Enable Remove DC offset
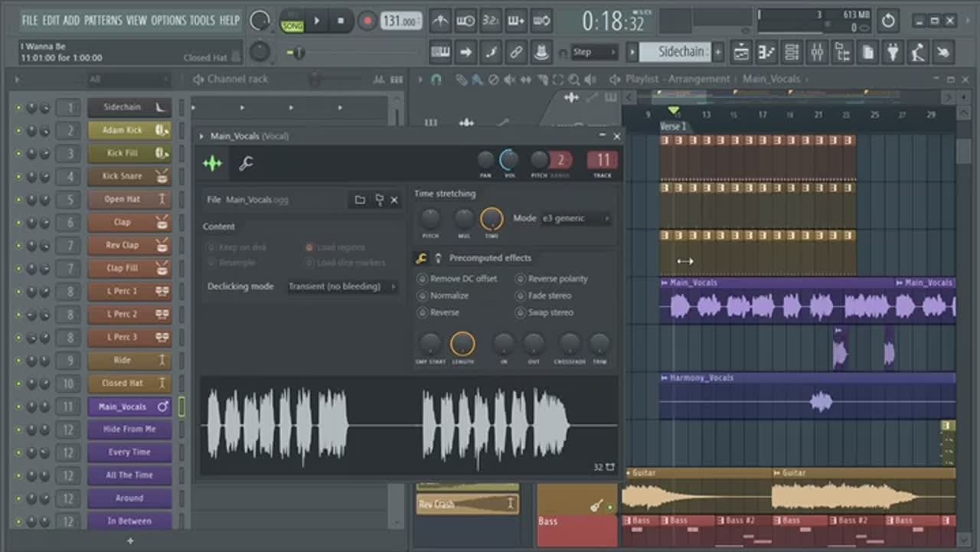 tap(422, 279)
